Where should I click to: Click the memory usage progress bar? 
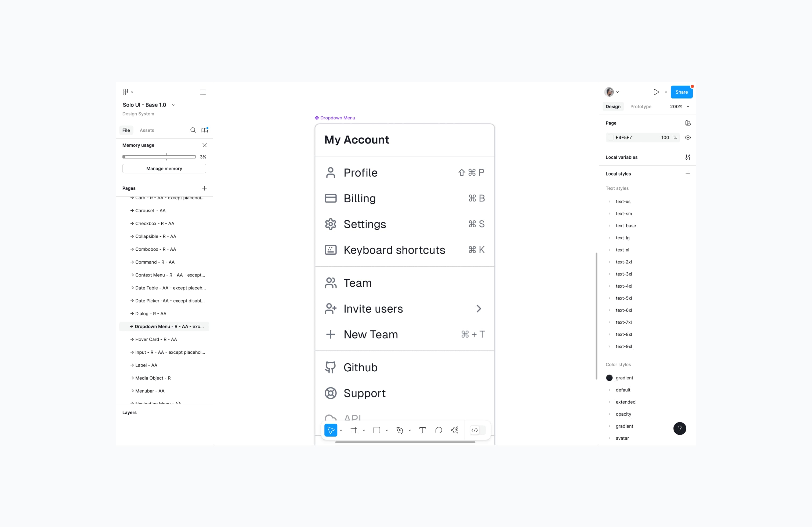159,157
